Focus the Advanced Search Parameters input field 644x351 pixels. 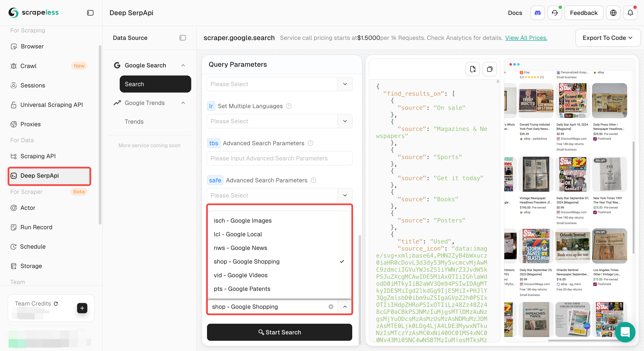coord(279,158)
